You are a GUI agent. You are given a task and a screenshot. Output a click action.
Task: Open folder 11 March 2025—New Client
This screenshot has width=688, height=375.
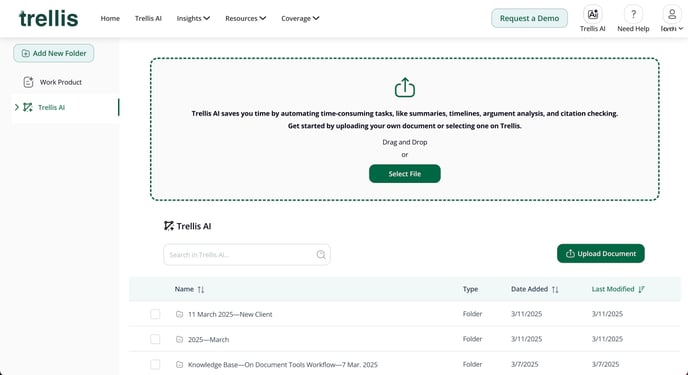click(x=230, y=314)
